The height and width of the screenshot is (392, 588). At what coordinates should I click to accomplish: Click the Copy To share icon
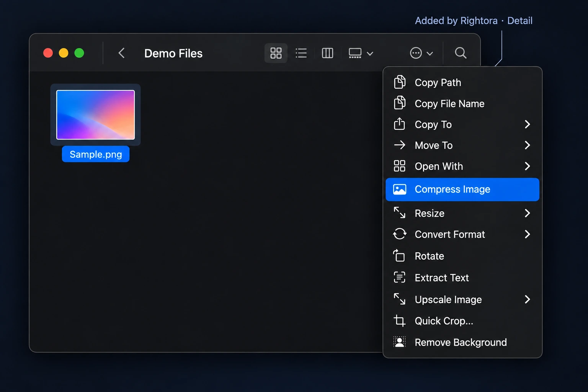(x=399, y=124)
